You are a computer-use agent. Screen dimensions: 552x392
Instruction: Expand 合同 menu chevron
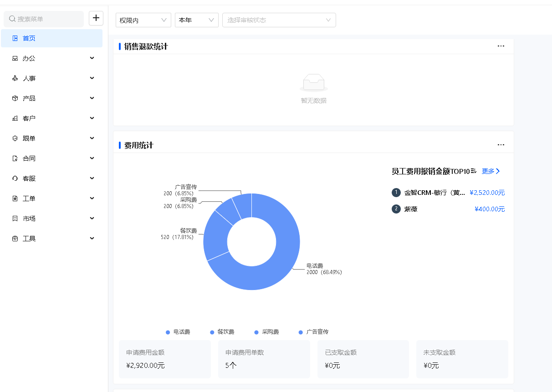tap(92, 158)
